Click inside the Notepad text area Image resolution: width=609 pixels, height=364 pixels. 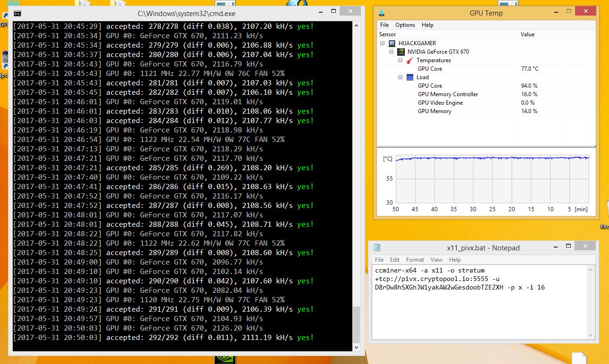click(479, 302)
